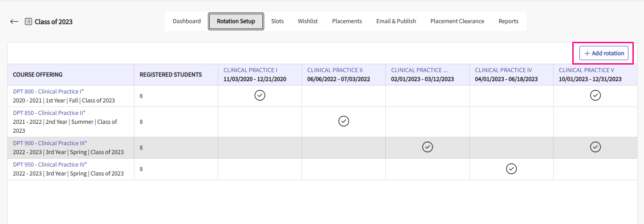The width and height of the screenshot is (644, 224).
Task: Uncheck DPT 800 under Clinical Practice I
Action: (x=260, y=95)
